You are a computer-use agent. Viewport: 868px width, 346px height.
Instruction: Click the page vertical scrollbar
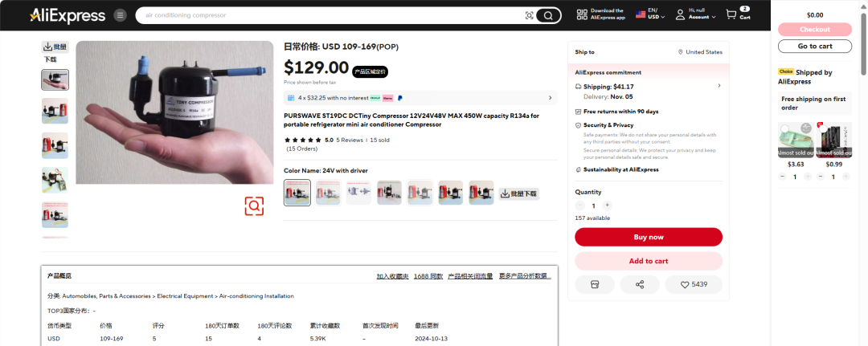coord(863,44)
